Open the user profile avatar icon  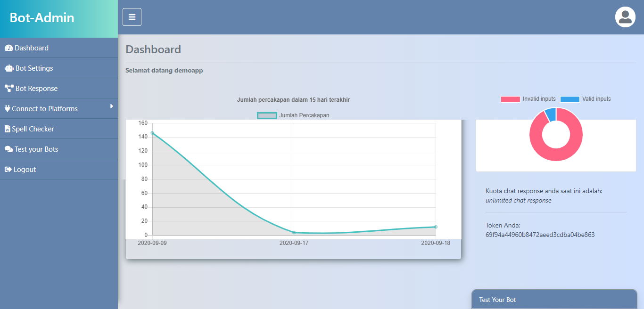[625, 17]
